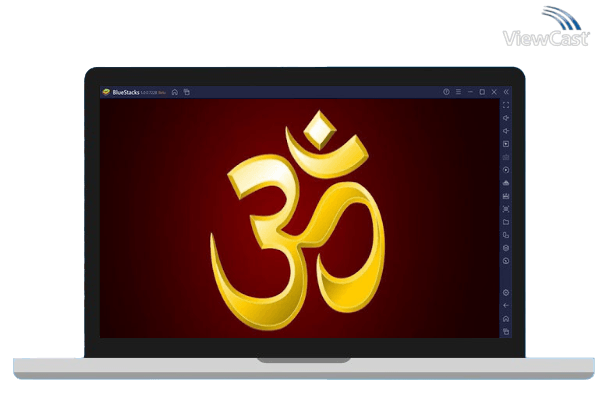Enter fullscreen mode from sidebar
Viewport: 602px width, 414px height.
(506, 105)
